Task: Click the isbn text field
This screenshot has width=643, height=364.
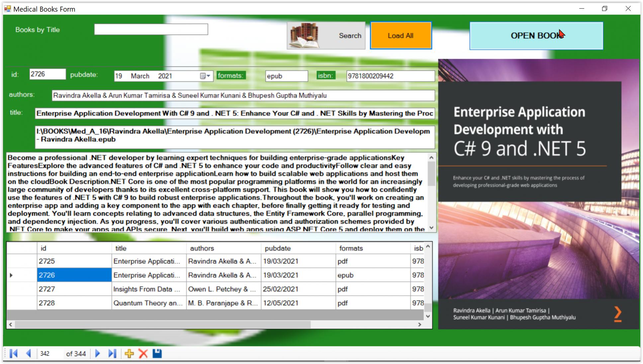Action: point(390,76)
